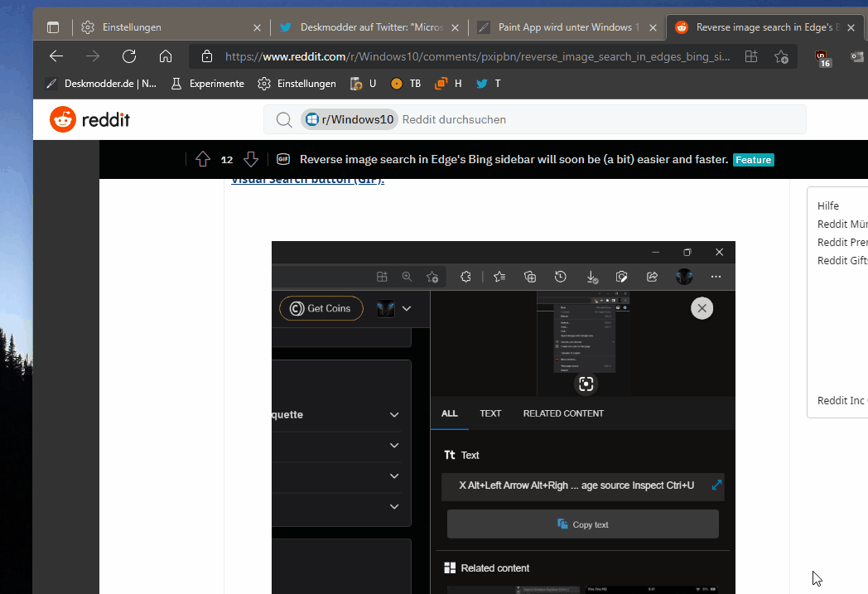This screenshot has width=868, height=594.
Task: Click the extension icon at toolbar right edge
Action: 857,56
